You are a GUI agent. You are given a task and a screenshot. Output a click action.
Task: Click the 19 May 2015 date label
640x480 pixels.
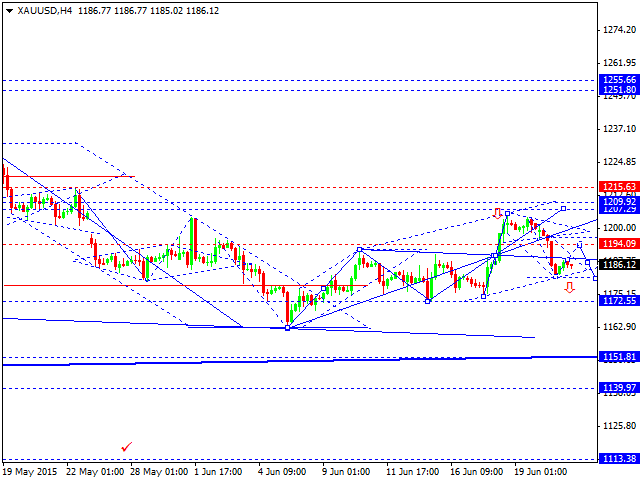[x=30, y=472]
